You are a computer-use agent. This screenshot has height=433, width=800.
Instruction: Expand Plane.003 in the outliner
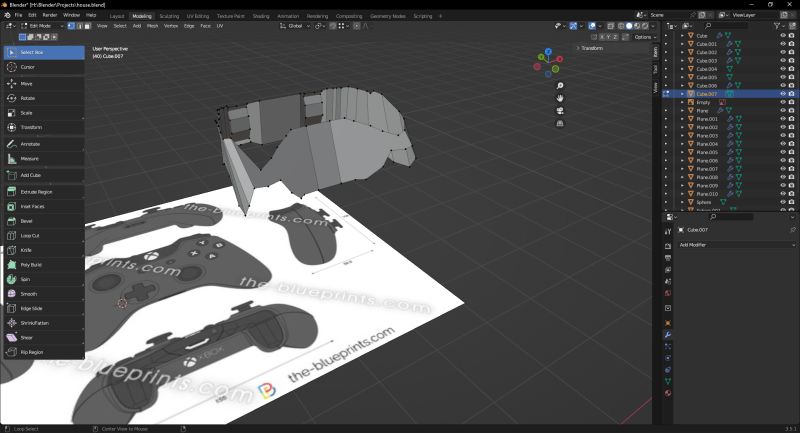click(683, 136)
